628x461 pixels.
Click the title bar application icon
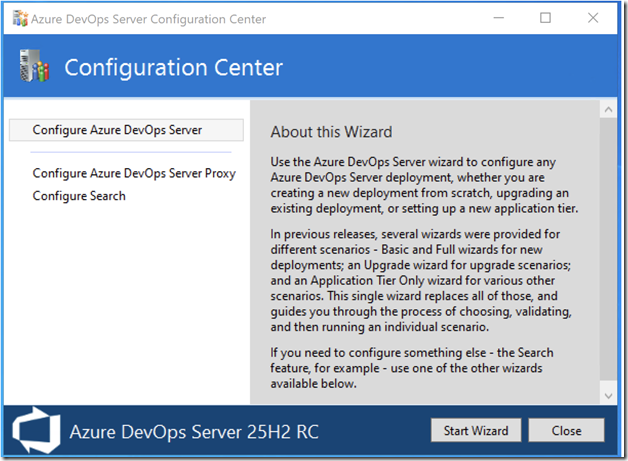(20, 18)
